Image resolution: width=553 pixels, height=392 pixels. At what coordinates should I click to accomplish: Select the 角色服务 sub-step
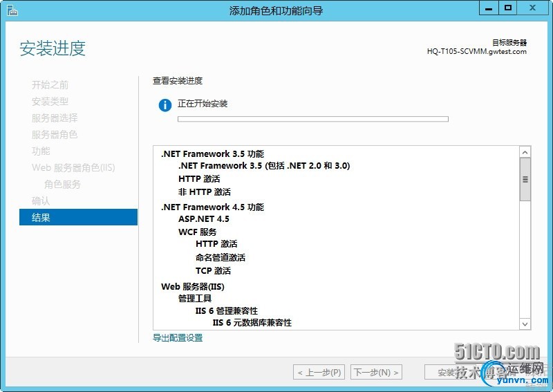(x=62, y=184)
